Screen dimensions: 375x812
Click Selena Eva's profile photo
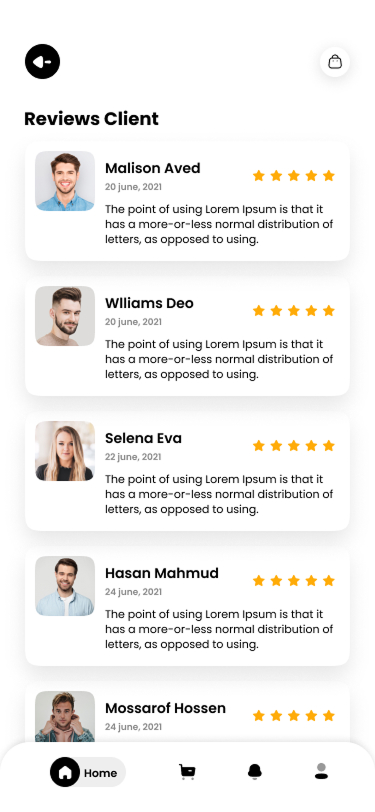[65, 451]
